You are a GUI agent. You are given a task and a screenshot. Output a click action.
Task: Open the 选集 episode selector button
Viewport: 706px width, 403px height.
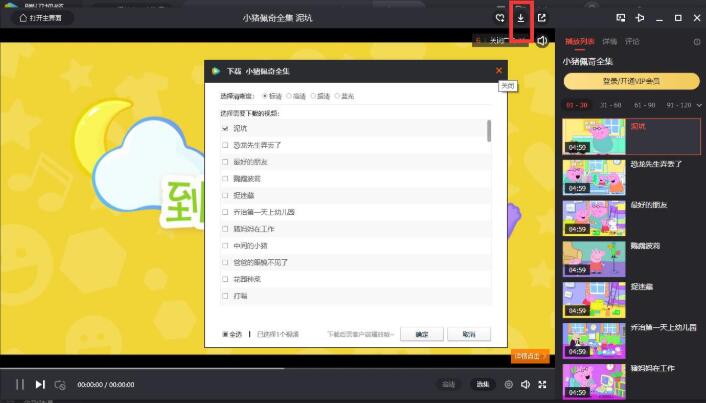(x=483, y=385)
